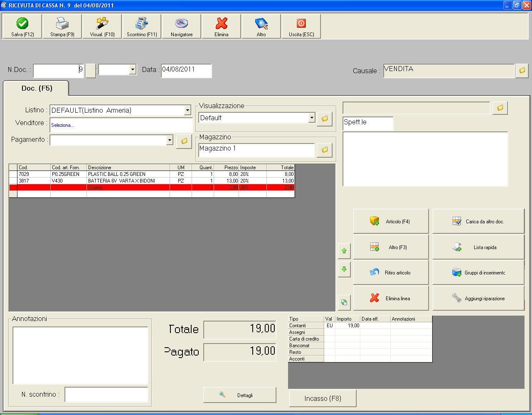This screenshot has height=415, width=532.
Task: Select the BATTERIA 6V VARTA X BIDONI row
Action: pos(152,181)
